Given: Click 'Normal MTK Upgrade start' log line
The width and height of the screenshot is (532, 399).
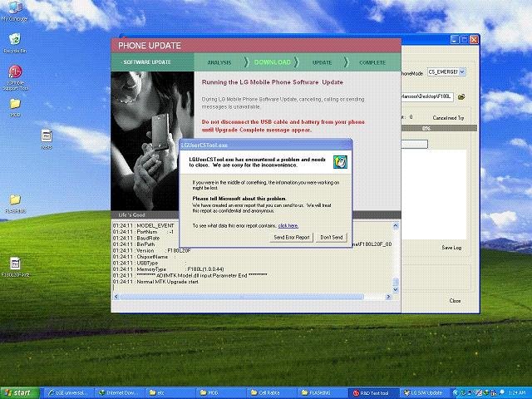Looking at the screenshot, I should click(155, 282).
